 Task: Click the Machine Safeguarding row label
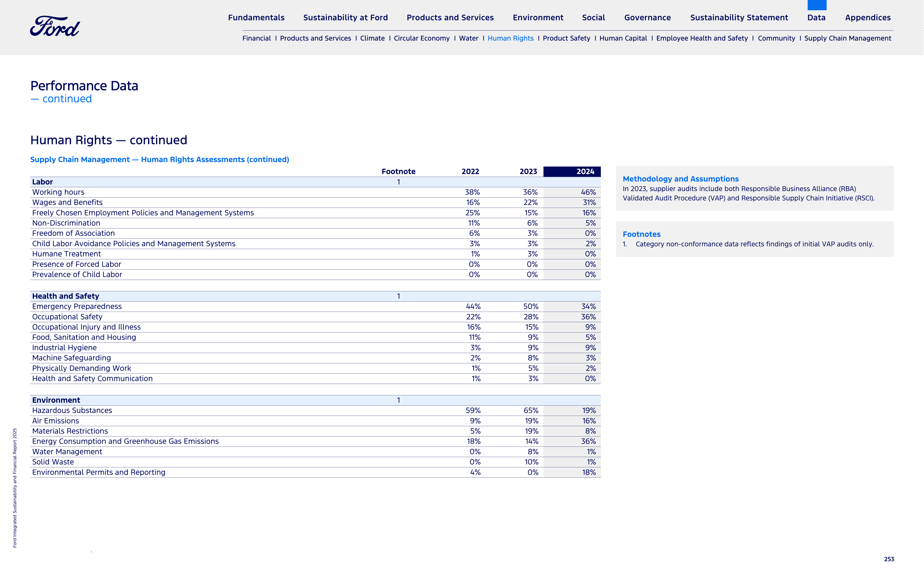coord(71,358)
